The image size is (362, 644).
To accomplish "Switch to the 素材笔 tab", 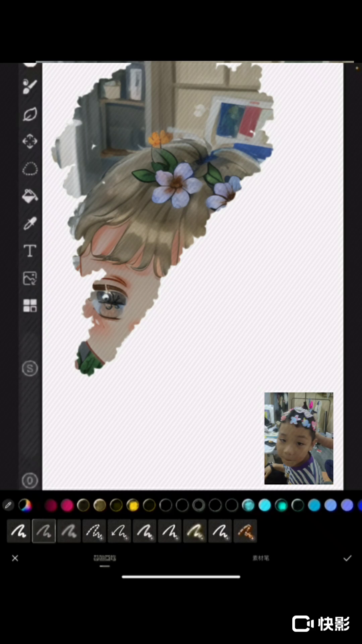I will pyautogui.click(x=261, y=558).
